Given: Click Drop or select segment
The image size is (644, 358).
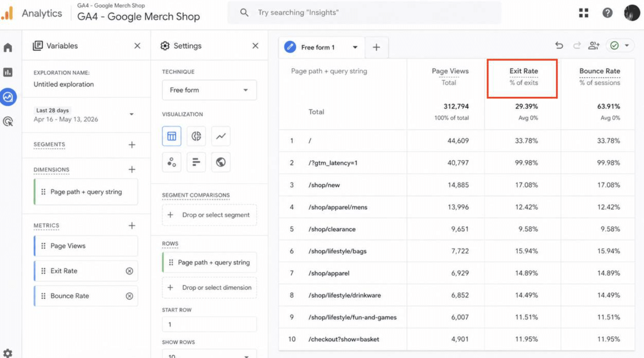Looking at the screenshot, I should coord(209,215).
